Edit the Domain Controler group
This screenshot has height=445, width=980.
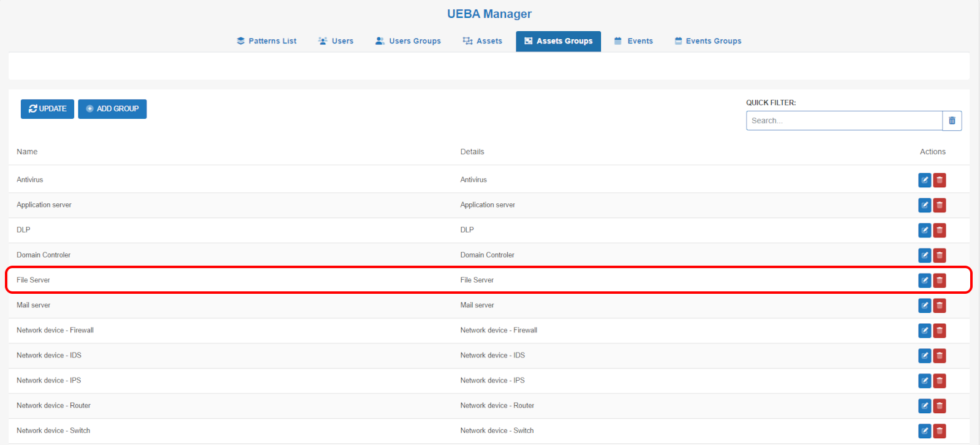924,255
